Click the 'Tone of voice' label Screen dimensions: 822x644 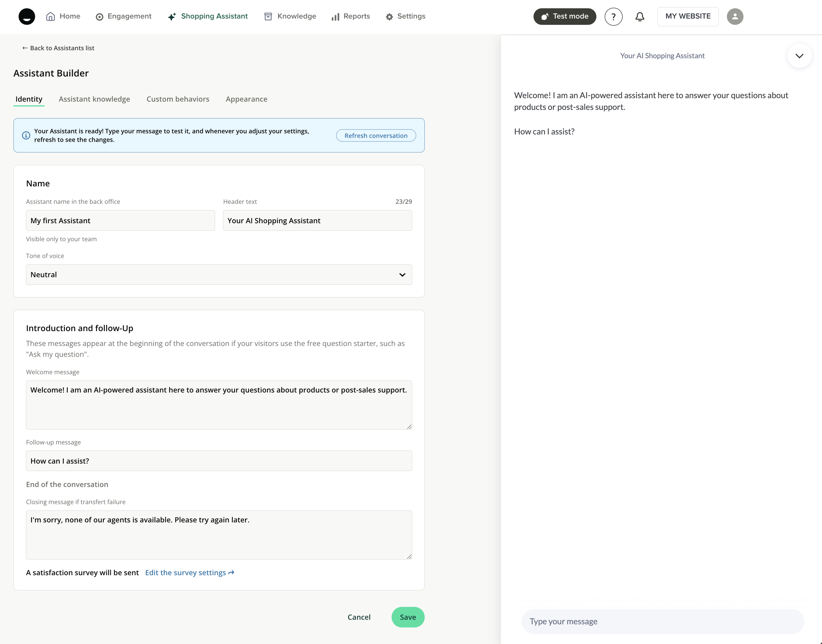point(45,256)
